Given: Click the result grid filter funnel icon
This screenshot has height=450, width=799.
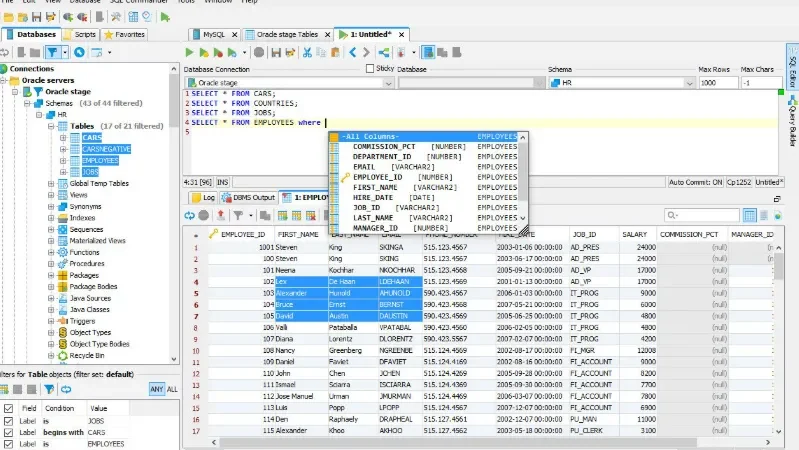Looking at the screenshot, I should [238, 216].
